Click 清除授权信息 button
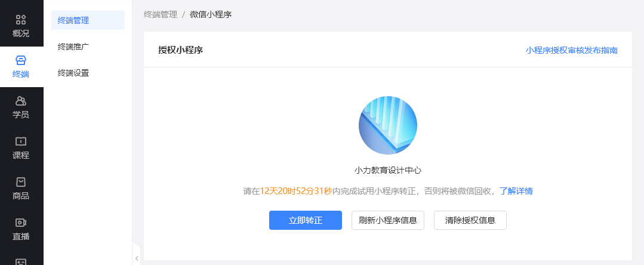 click(x=470, y=220)
